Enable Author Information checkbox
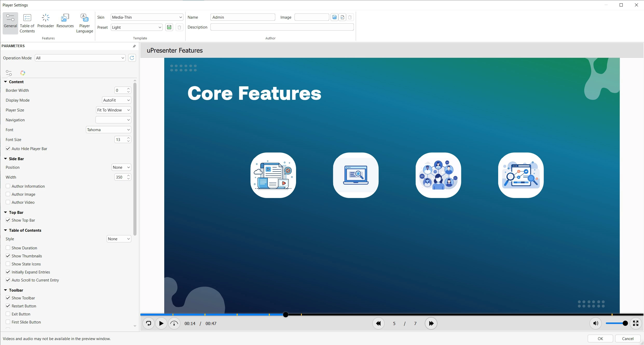 coord(8,186)
